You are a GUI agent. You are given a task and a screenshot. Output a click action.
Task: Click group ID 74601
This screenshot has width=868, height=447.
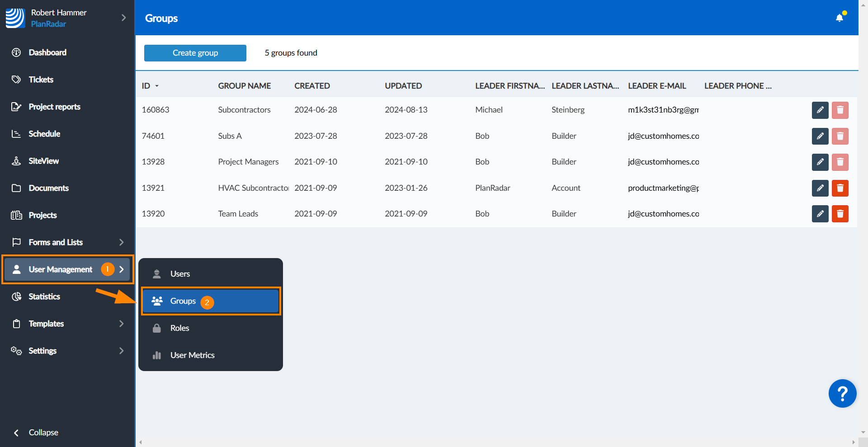(153, 136)
